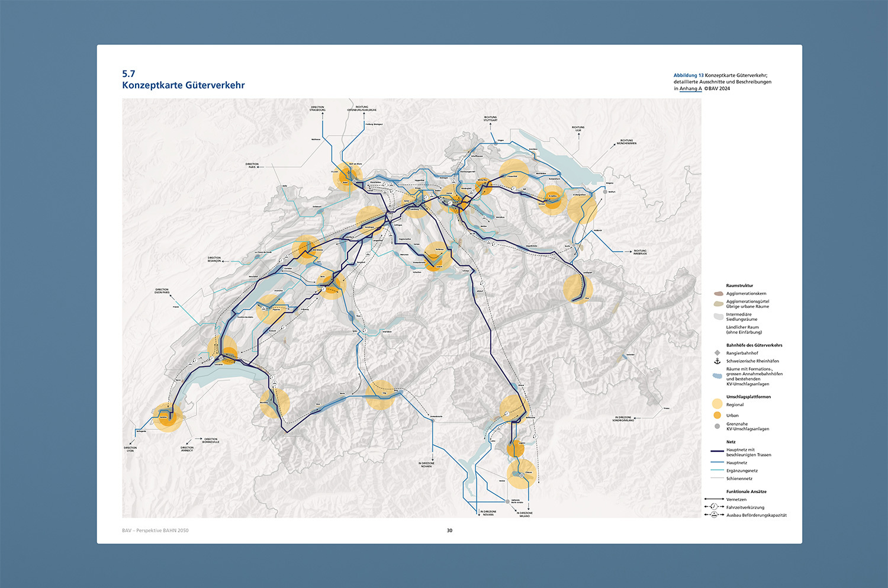The image size is (888, 588).
Task: Click the Richtung Innsbruck label on map
Action: point(640,252)
